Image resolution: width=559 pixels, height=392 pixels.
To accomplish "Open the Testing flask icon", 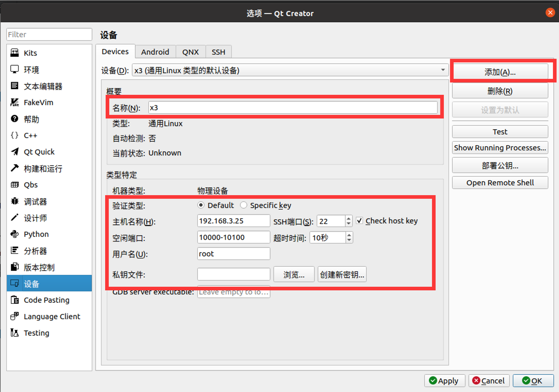I will [x=15, y=333].
